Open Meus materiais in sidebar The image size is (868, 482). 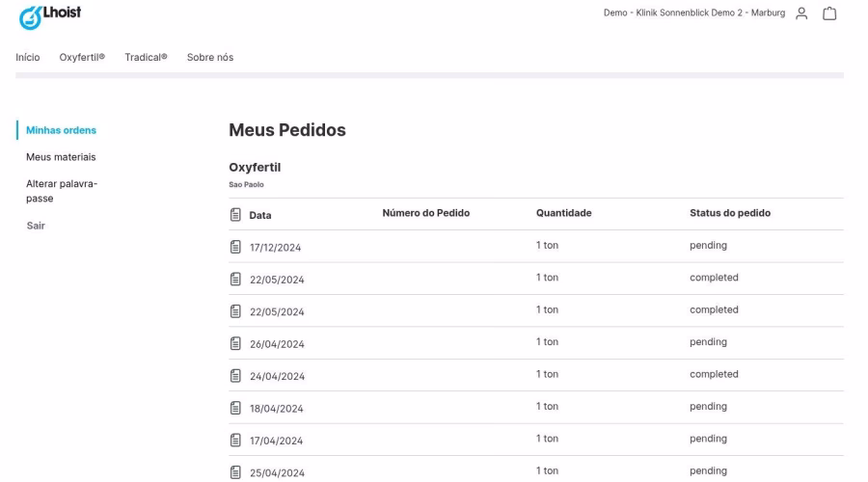(x=61, y=156)
